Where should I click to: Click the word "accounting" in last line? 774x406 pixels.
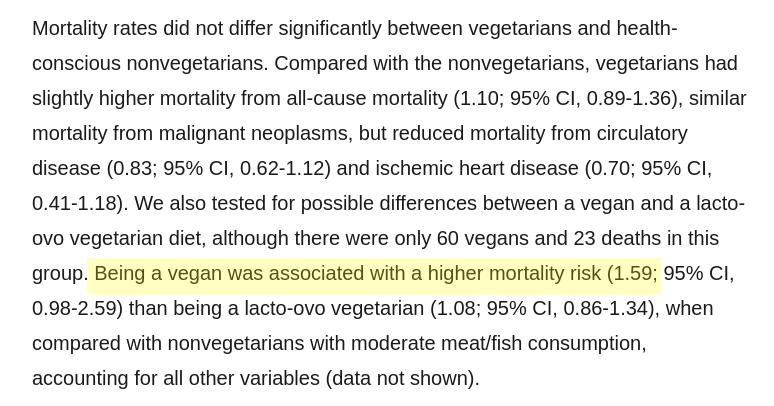[x=79, y=379]
